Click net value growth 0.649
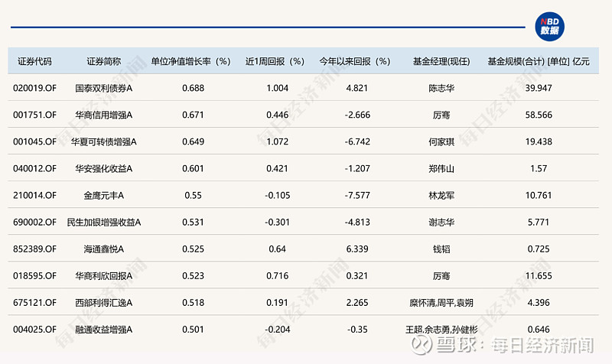Screen dimensions: 612x364 [x=194, y=141]
